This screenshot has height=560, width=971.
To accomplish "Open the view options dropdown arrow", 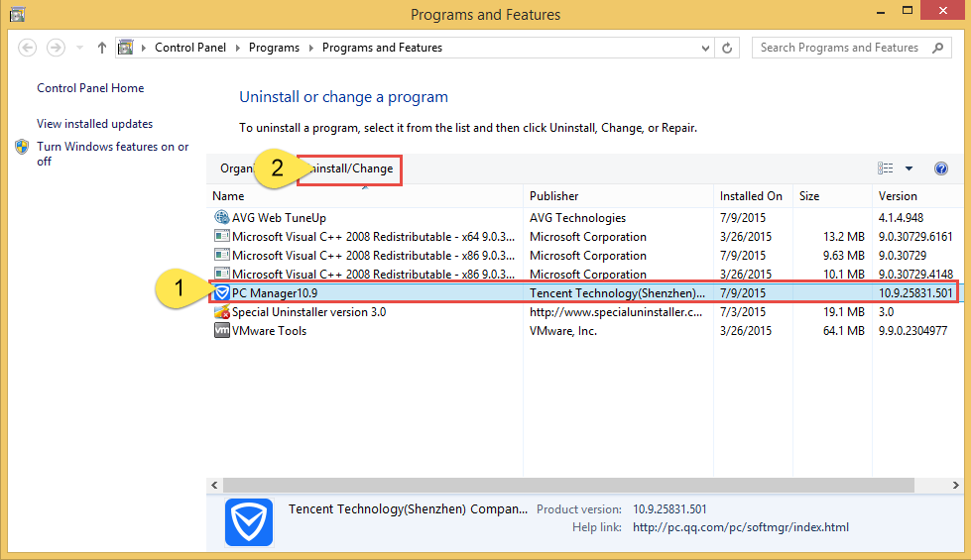I will tap(909, 168).
